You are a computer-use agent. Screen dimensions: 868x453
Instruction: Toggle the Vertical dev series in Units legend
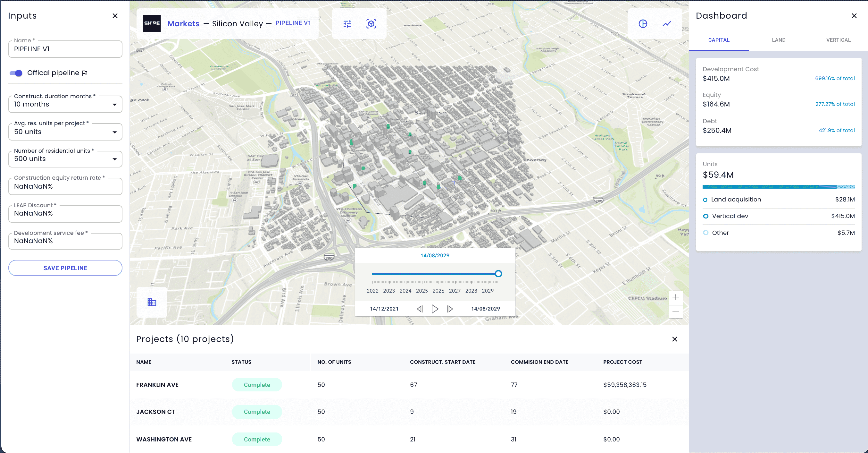tap(705, 216)
